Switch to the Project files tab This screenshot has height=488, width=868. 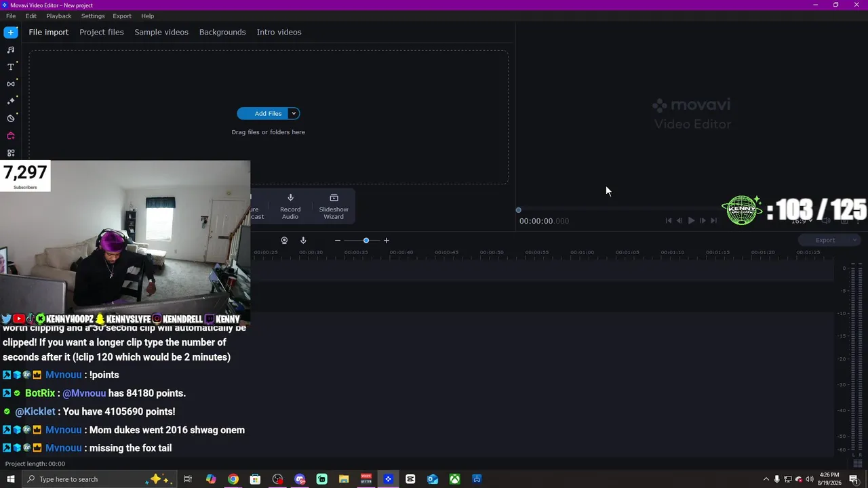pos(102,32)
